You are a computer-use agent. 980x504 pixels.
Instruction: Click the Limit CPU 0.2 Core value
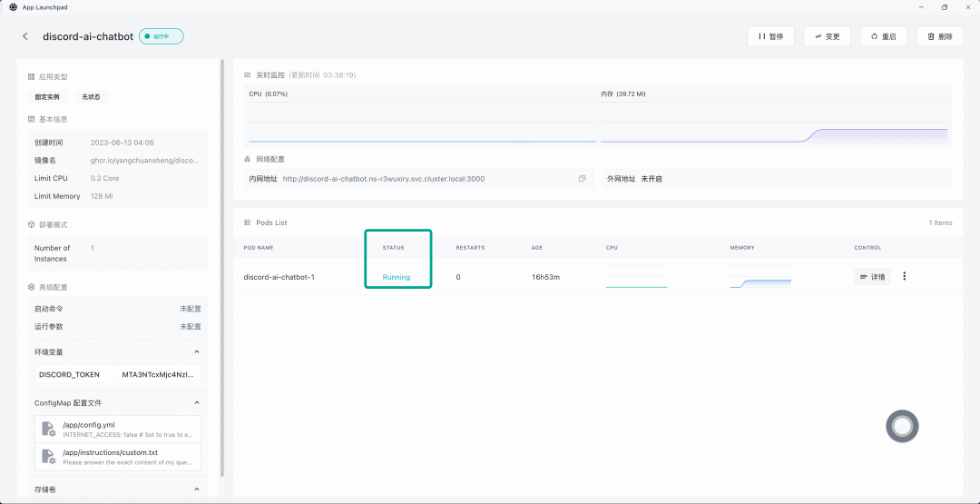105,178
